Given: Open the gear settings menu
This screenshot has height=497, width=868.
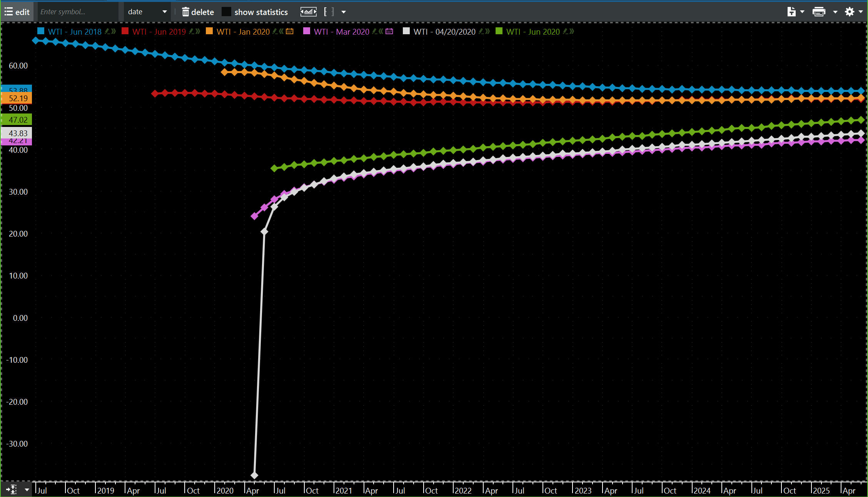Looking at the screenshot, I should tap(850, 12).
